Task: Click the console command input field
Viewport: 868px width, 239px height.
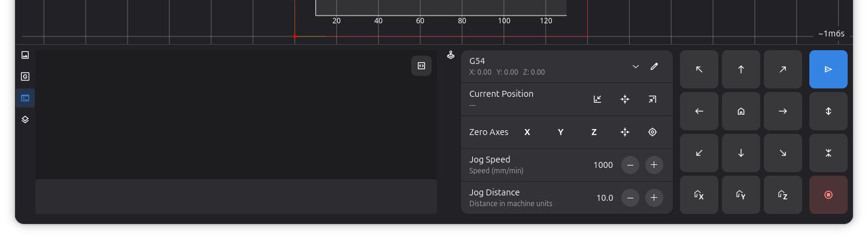Action: point(236,197)
